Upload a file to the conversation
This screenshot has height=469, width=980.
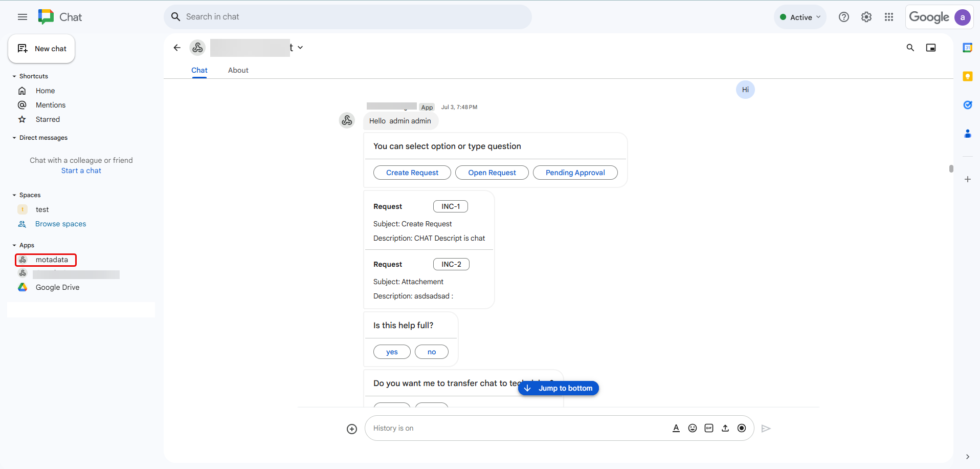pos(725,428)
